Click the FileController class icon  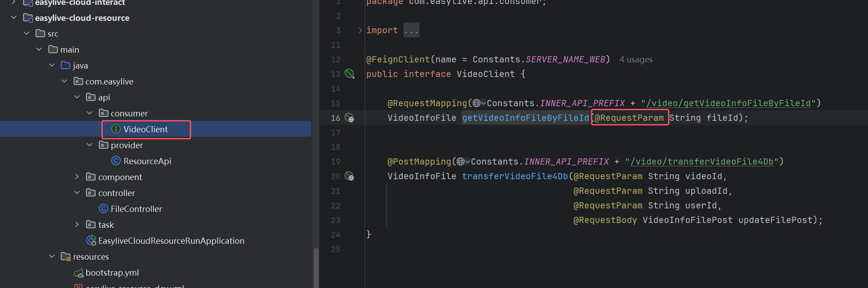(x=104, y=209)
